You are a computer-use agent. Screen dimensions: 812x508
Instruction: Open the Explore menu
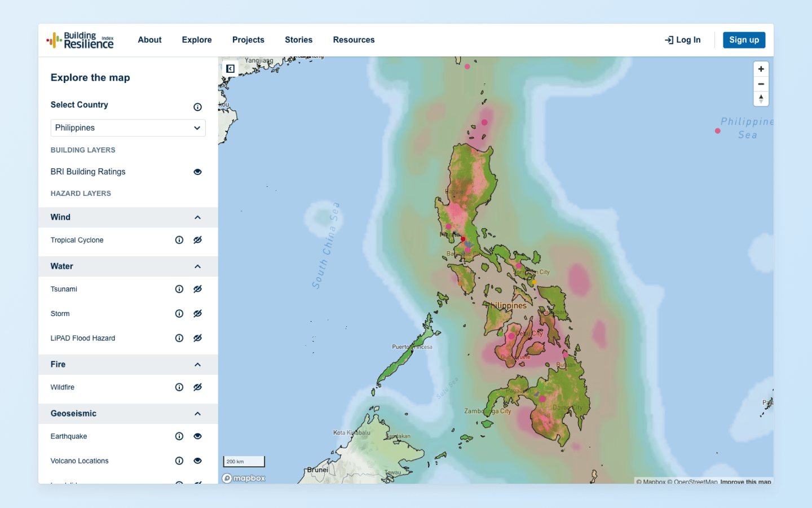coord(197,40)
